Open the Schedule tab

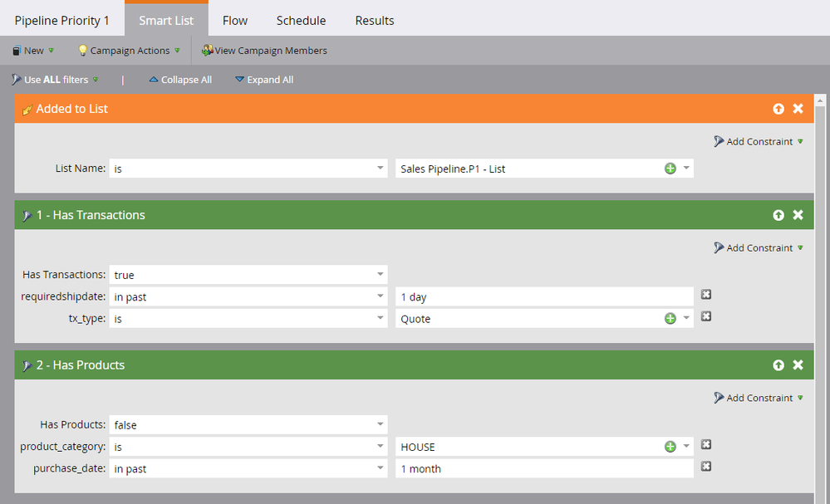point(301,20)
